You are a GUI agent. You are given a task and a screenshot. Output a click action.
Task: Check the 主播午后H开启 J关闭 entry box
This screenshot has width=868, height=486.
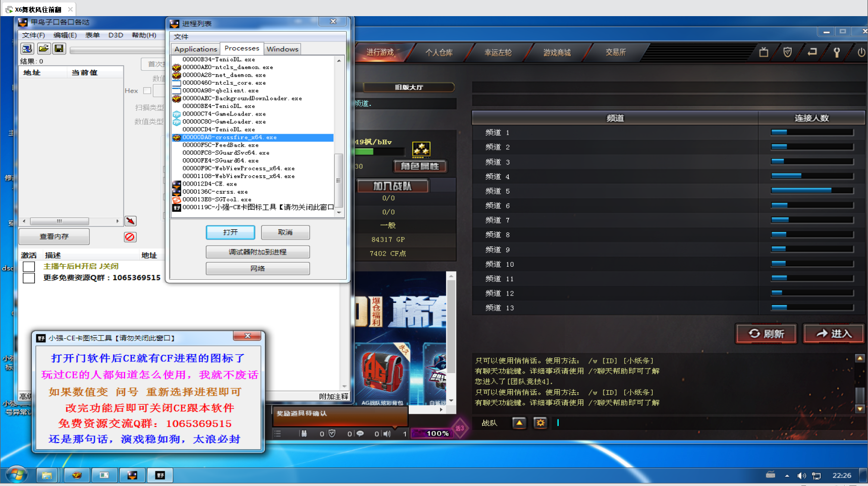click(29, 266)
